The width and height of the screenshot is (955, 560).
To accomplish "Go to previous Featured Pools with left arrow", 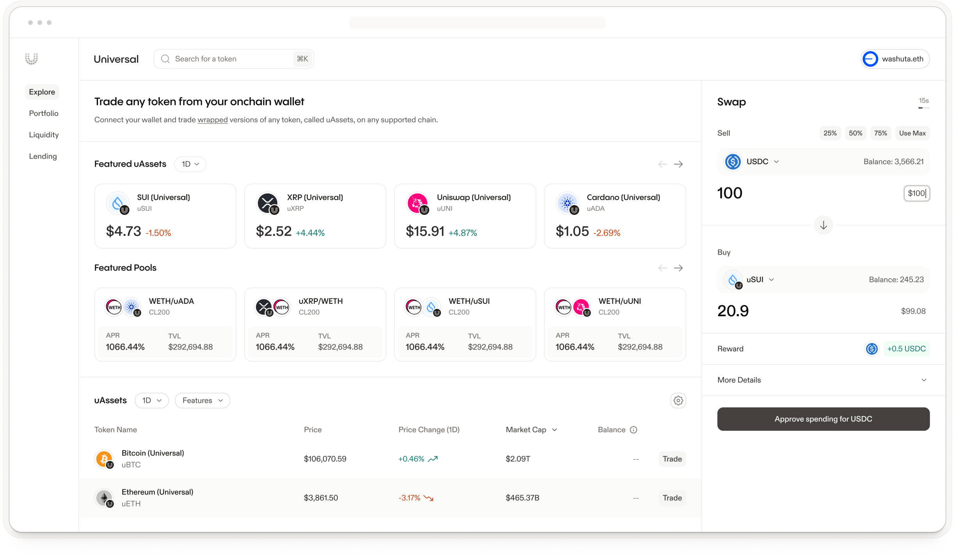I will tap(662, 268).
